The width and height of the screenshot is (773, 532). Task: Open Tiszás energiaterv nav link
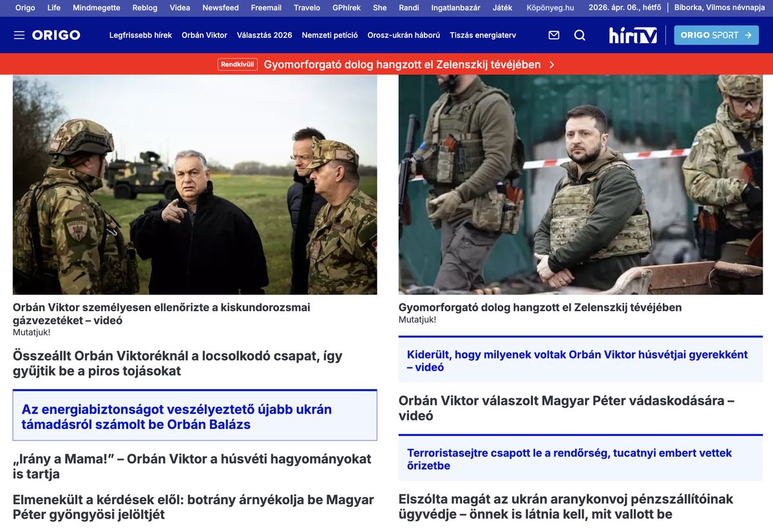(483, 35)
